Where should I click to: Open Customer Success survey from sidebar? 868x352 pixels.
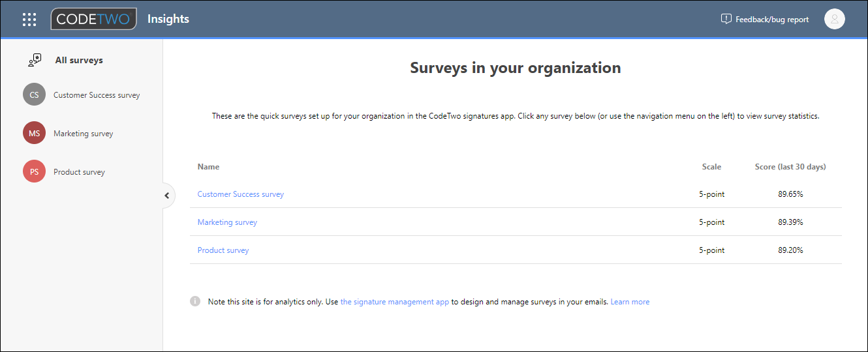pyautogui.click(x=97, y=95)
